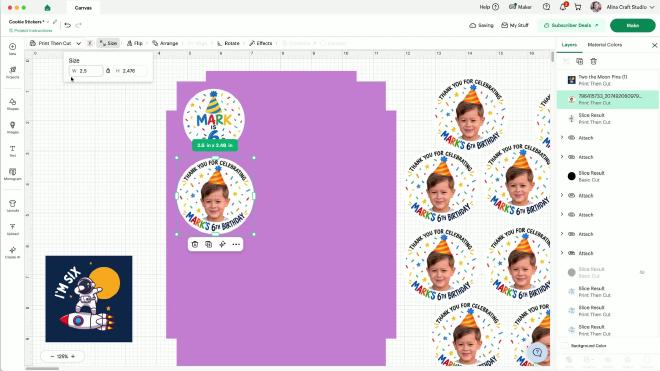
Task: Select the I'm Six astronaut image on canvas
Action: point(89,299)
